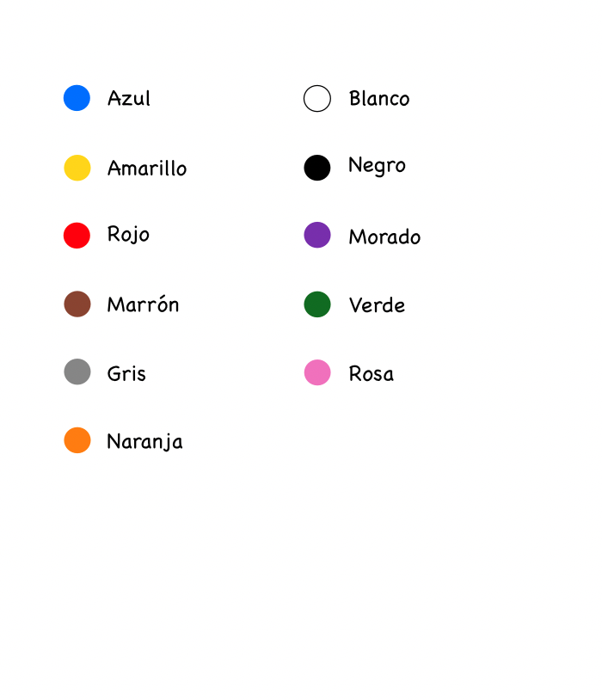Click the pink circle next to Rosa
Viewport: 602px width, 700px height.
317,372
